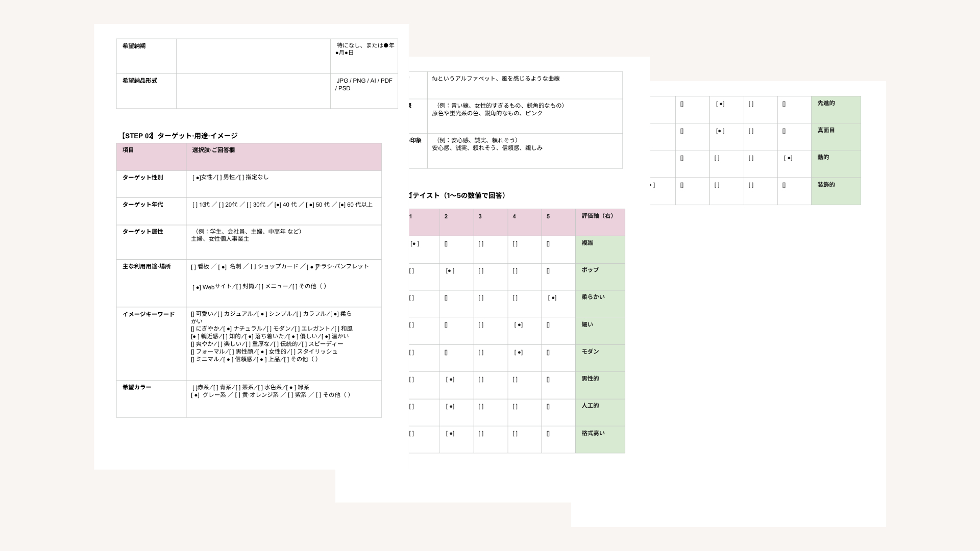Click the 【STEP 02】 section heading
Viewport: 980px width, 551px height.
(x=179, y=136)
